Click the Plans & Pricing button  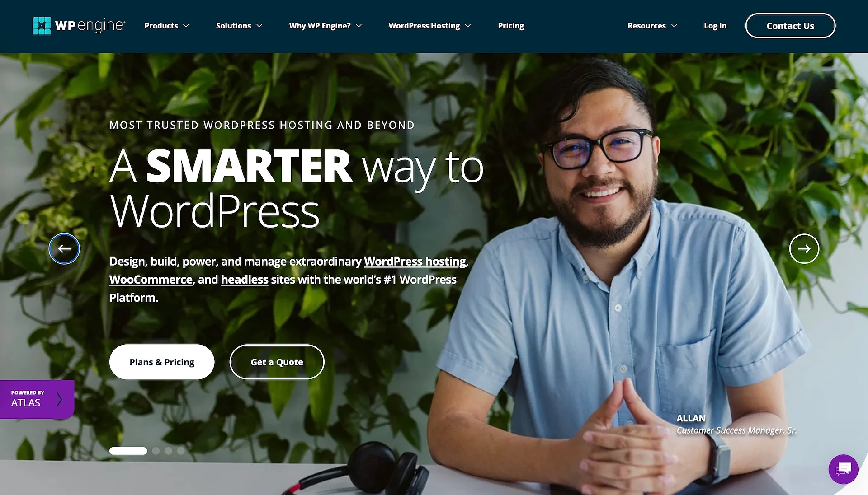(x=161, y=362)
